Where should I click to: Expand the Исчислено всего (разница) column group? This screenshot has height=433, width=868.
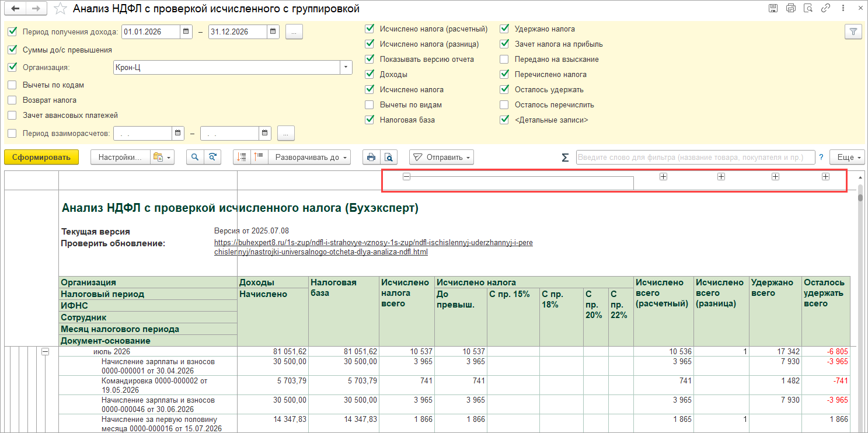point(721,177)
